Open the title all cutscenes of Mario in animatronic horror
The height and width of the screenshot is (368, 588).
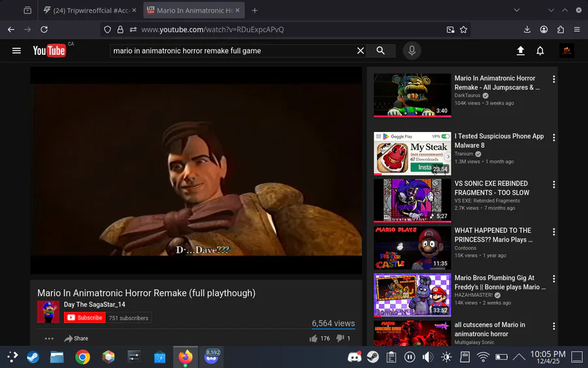[490, 329]
